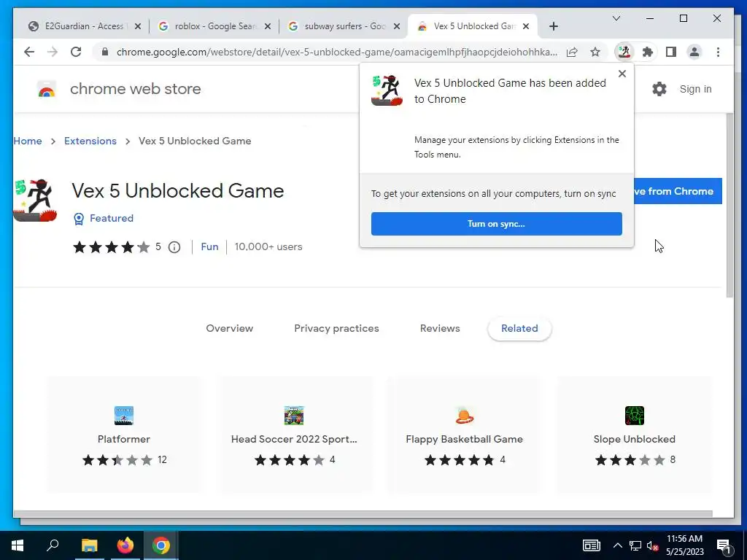Select the Related tab
Viewport: 747px width, 560px height.
click(519, 329)
